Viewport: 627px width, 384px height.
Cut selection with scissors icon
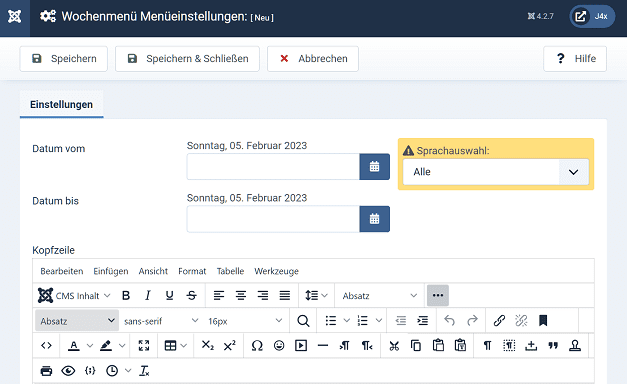(x=394, y=346)
